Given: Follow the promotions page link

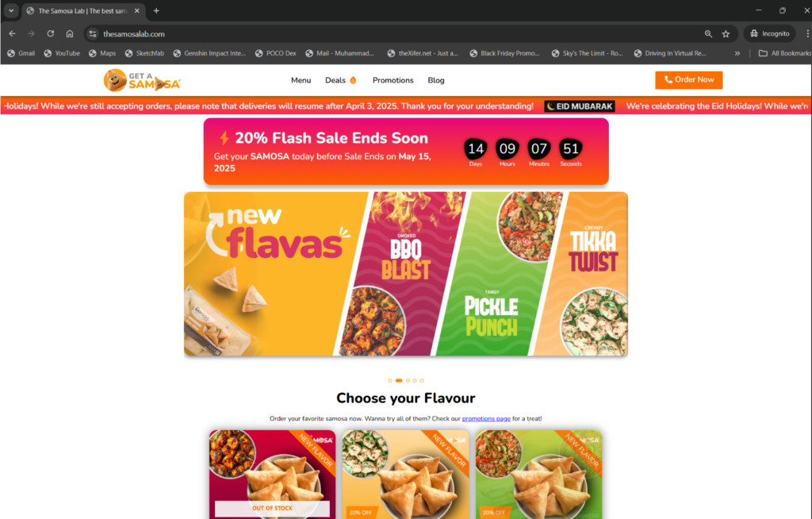Looking at the screenshot, I should tap(486, 418).
